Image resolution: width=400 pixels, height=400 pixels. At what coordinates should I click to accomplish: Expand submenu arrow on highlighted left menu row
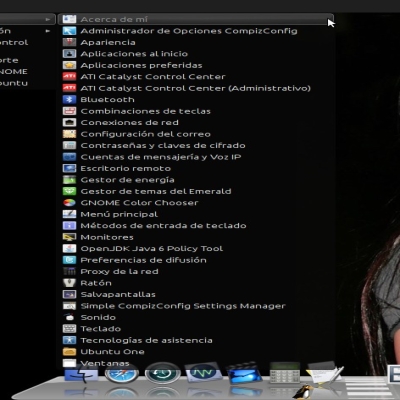coord(48,19)
